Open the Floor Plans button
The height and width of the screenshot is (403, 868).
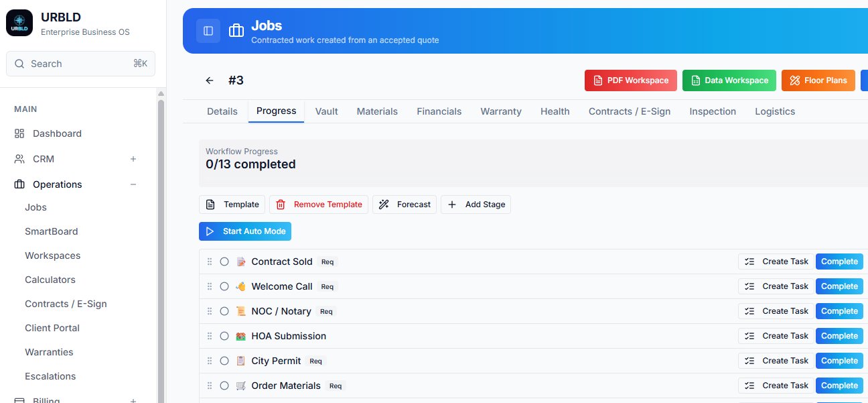pyautogui.click(x=818, y=80)
